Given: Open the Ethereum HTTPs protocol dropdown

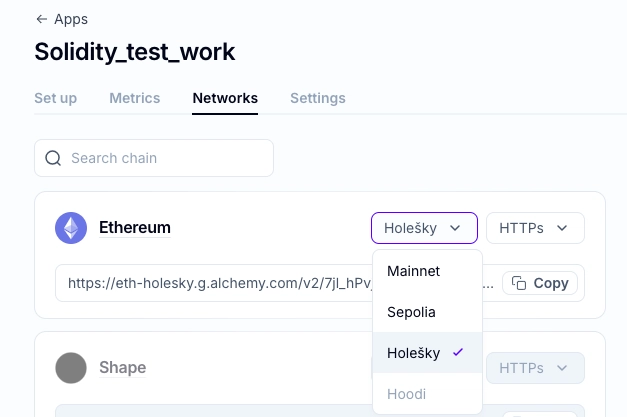Looking at the screenshot, I should [x=535, y=228].
